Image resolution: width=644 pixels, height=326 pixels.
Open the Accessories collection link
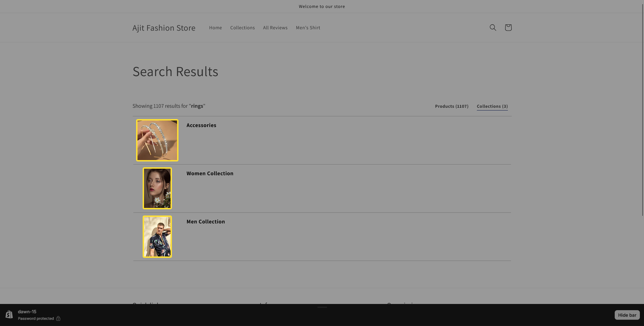click(201, 125)
